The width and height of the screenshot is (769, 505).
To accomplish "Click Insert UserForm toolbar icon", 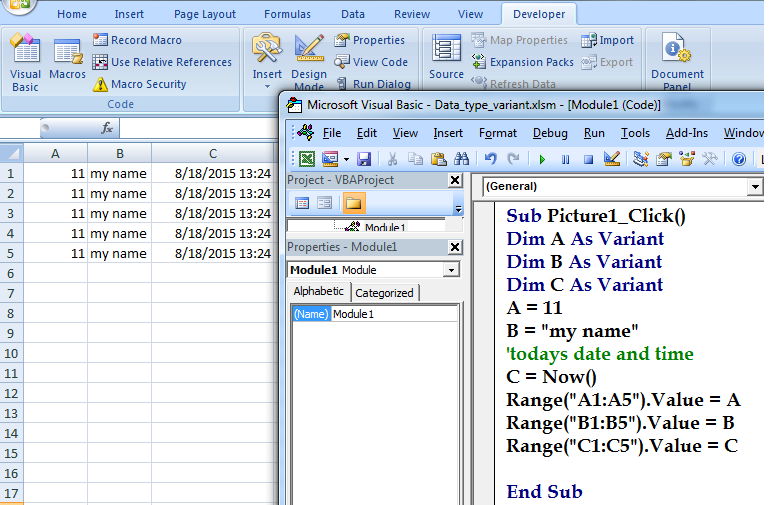I will 330,159.
